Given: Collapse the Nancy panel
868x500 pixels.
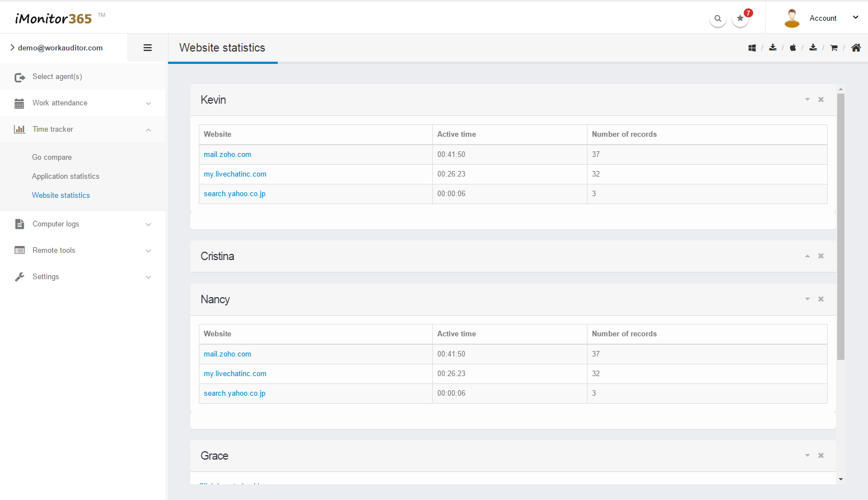Looking at the screenshot, I should point(808,299).
